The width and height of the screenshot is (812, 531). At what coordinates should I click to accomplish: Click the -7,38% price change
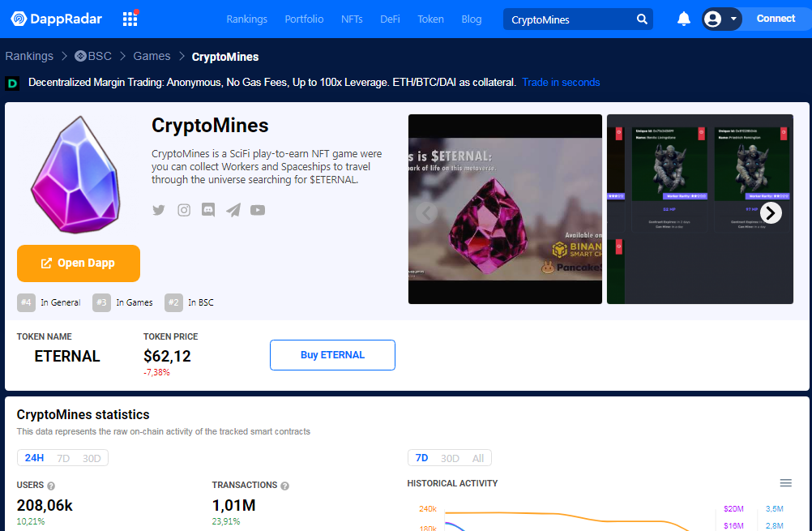click(x=156, y=372)
